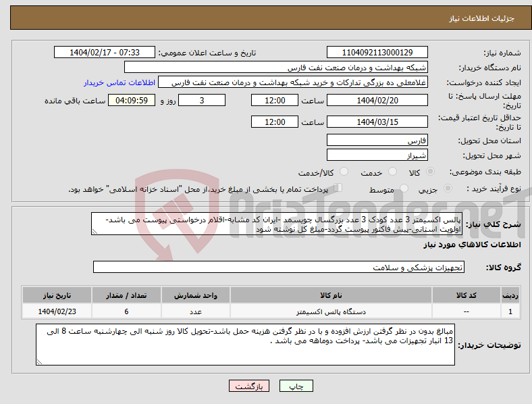
Task: Click the row number cell 1
Action: [x=510, y=311]
